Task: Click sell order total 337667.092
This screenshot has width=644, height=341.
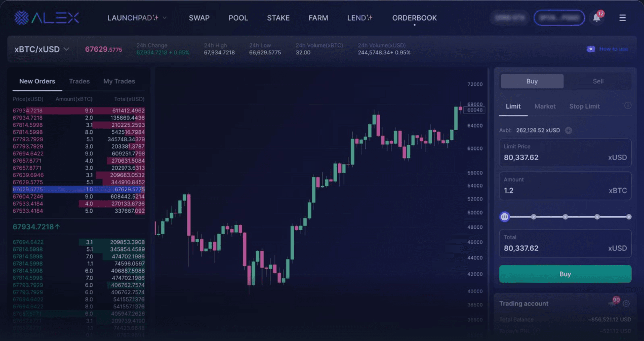Action: pos(130,211)
